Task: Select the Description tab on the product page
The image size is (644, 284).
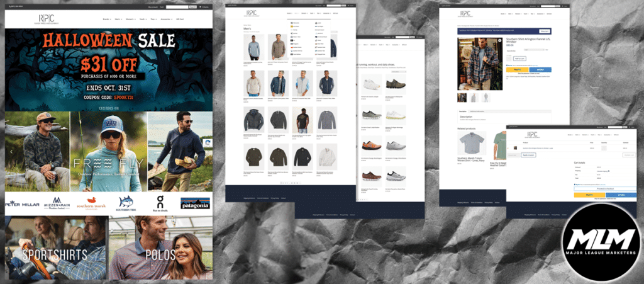Action: pyautogui.click(x=462, y=111)
